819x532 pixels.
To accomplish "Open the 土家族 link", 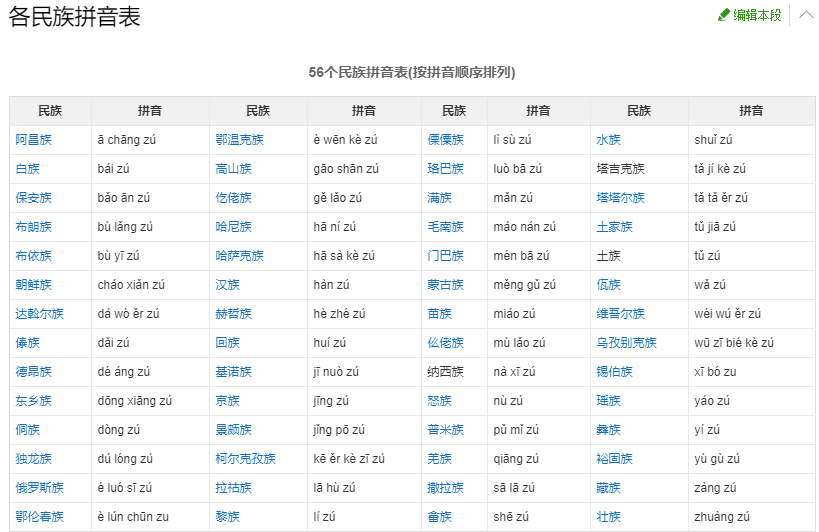I will [x=615, y=227].
